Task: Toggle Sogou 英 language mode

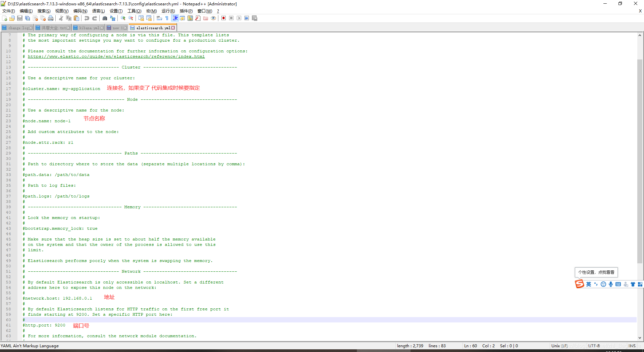Action: (x=589, y=284)
